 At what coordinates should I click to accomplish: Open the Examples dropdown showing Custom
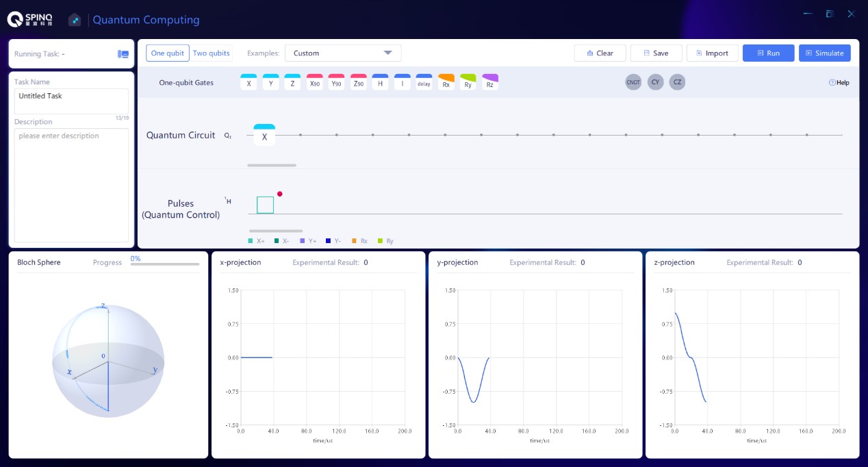click(343, 53)
